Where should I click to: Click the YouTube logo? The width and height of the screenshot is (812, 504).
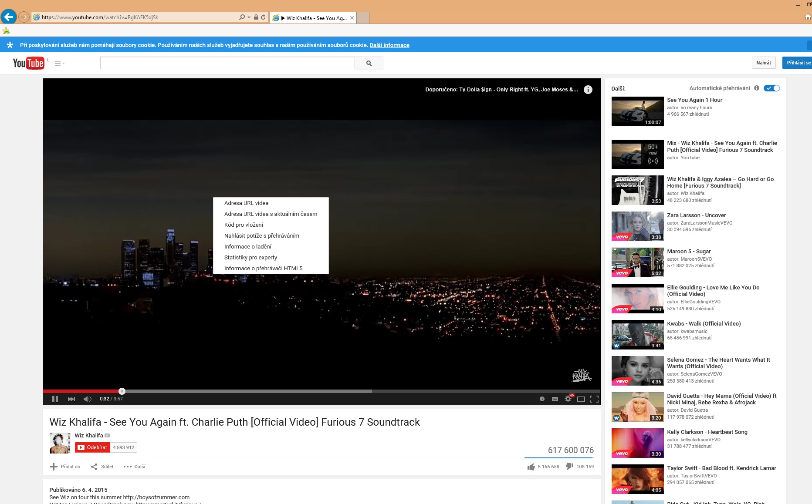click(x=29, y=63)
